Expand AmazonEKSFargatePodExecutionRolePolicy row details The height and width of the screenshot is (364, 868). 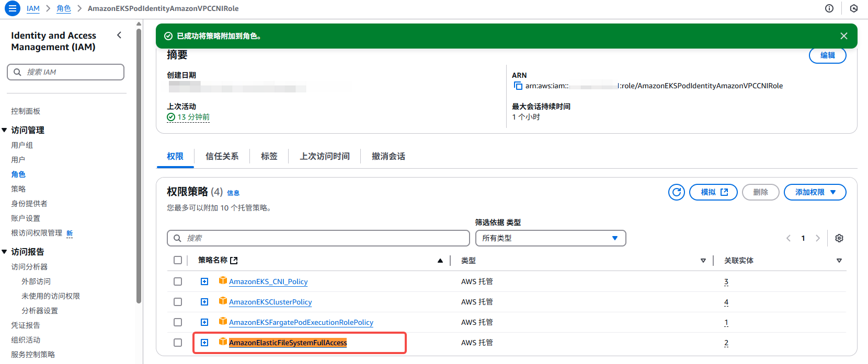204,322
